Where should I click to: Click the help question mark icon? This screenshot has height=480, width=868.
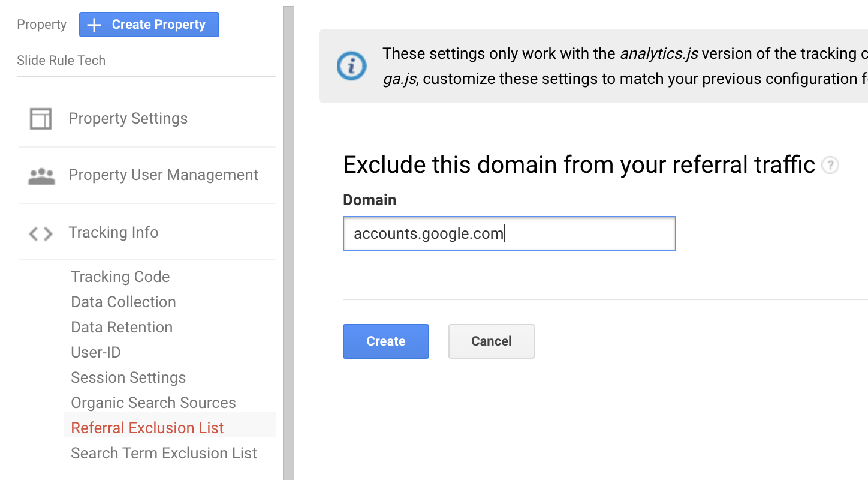coord(830,165)
